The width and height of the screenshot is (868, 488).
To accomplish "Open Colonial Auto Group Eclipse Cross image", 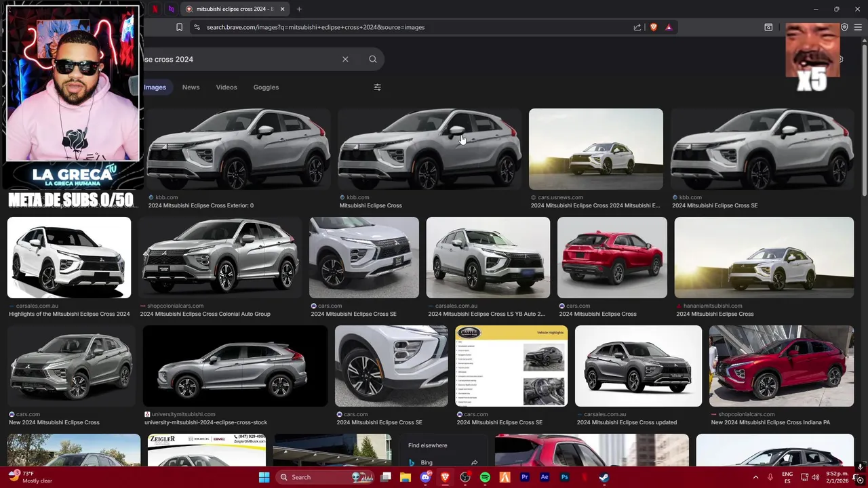I will pyautogui.click(x=220, y=258).
